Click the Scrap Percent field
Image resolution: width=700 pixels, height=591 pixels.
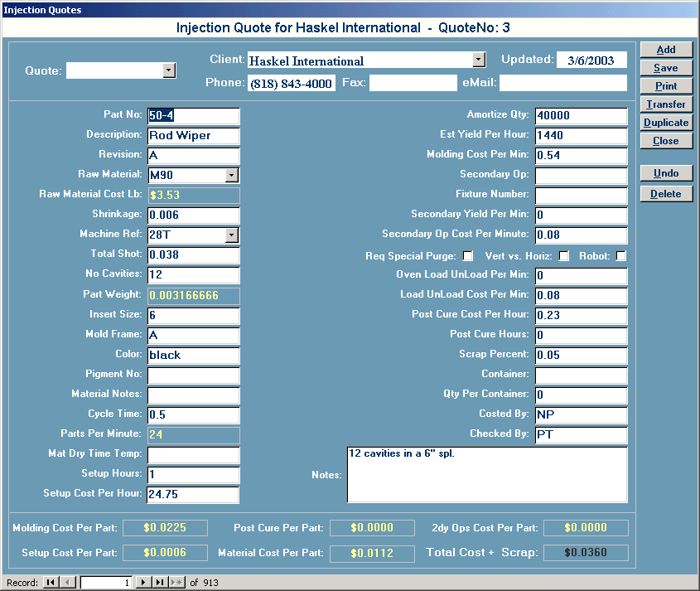(582, 355)
